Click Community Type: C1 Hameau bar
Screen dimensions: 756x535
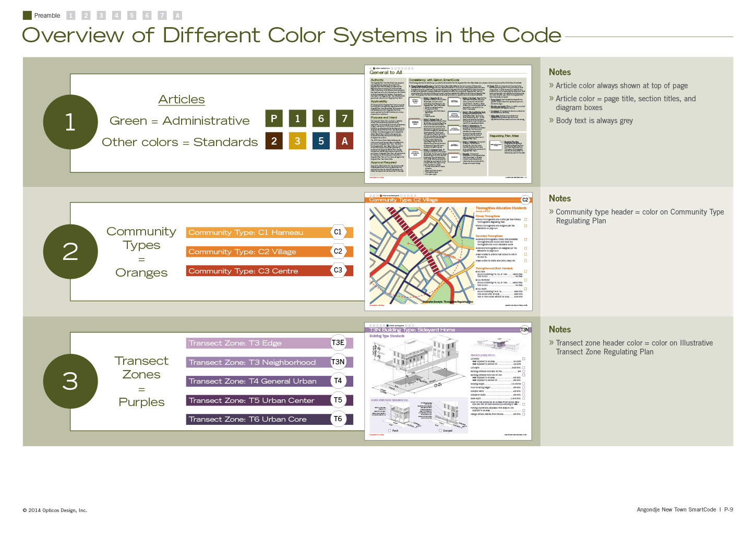click(x=258, y=232)
